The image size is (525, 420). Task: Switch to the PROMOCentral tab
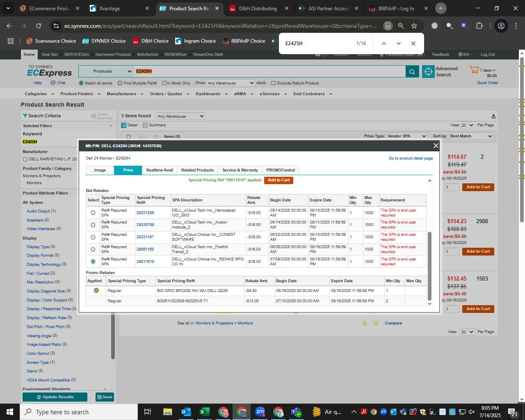coord(281,170)
